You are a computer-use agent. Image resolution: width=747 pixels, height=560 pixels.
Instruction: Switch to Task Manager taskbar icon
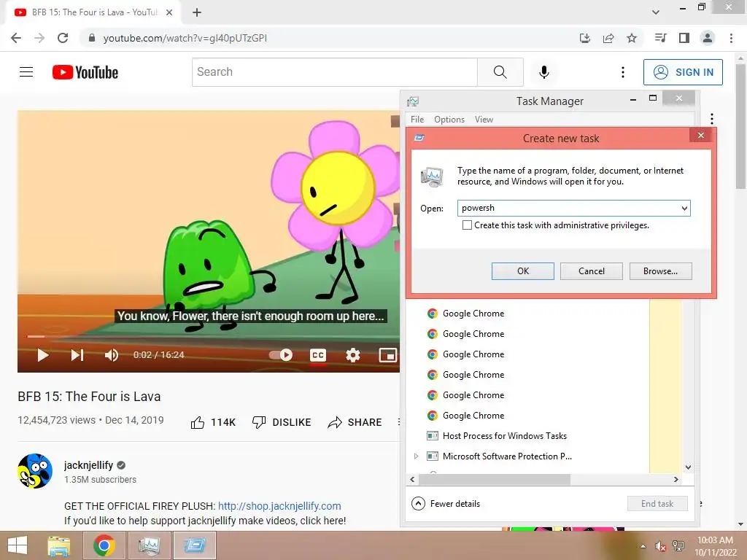149,545
